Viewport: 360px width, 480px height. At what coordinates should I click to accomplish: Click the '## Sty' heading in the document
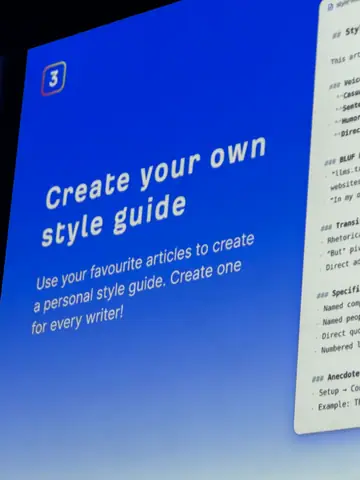tap(346, 32)
